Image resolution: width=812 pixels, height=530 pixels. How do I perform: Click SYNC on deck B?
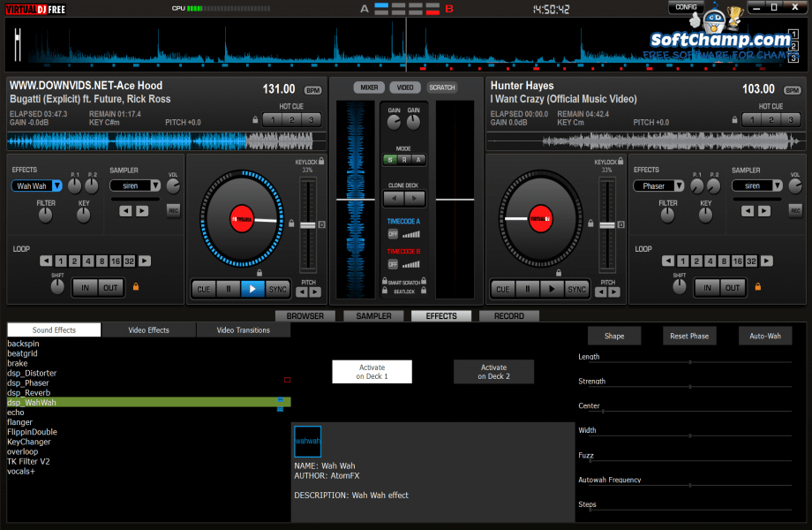576,289
